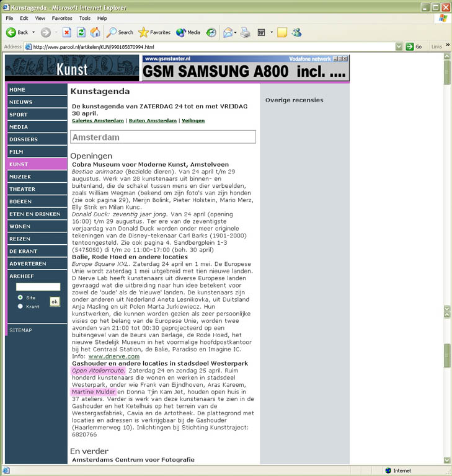Click the archive search text field
Image resolution: width=452 pixels, height=476 pixels.
point(38,287)
